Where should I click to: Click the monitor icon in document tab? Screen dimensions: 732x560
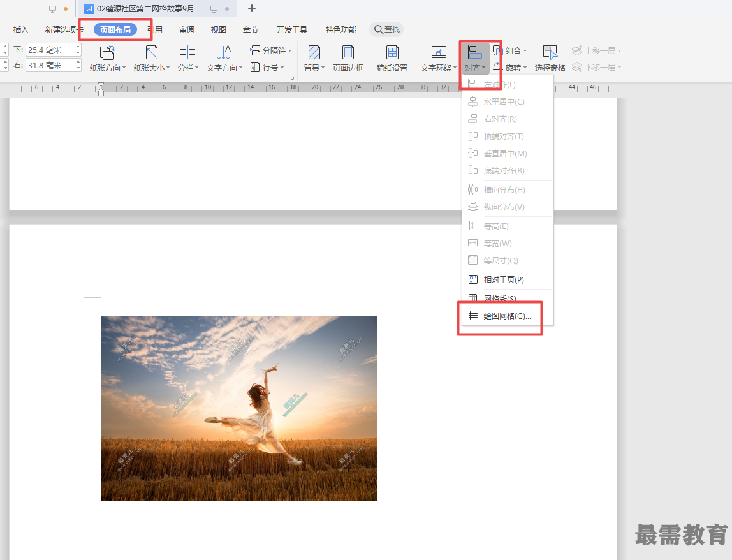[x=214, y=9]
